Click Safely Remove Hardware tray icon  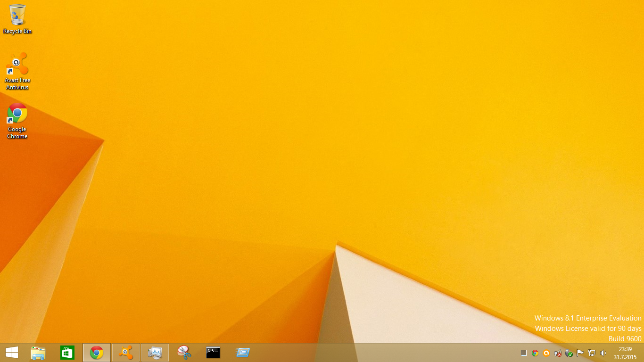(x=569, y=353)
